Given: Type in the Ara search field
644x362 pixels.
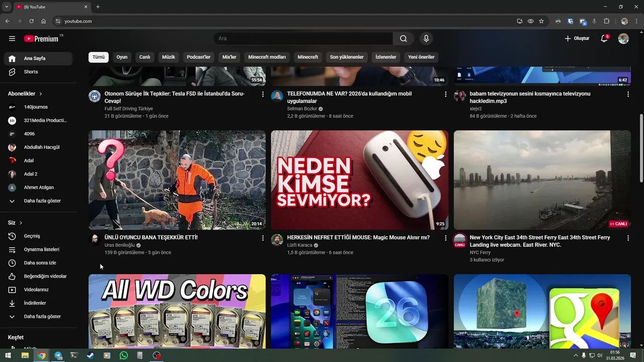Looking at the screenshot, I should [x=303, y=39].
